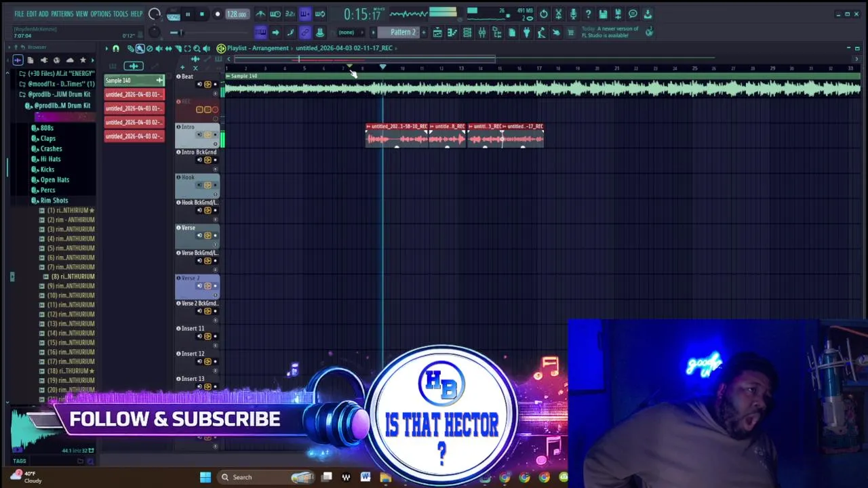Open the OPTIONS menu
Viewport: 868px width, 488px height.
point(100,14)
